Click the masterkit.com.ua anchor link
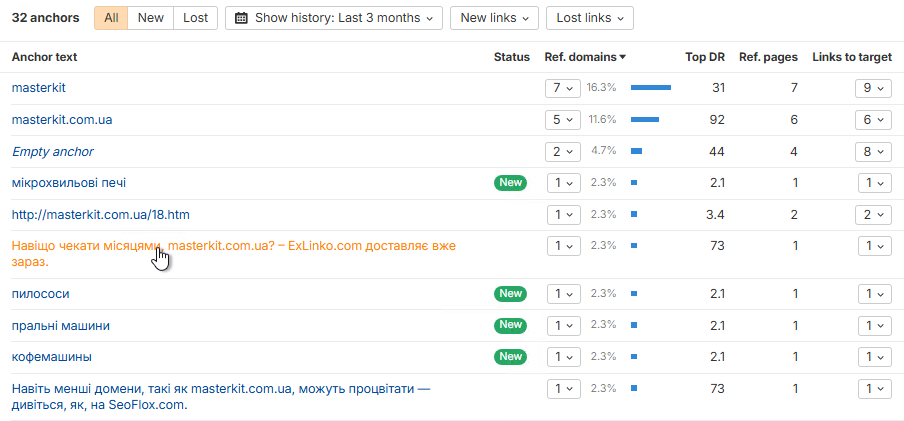Viewport: 904px width, 421px height. click(x=62, y=120)
